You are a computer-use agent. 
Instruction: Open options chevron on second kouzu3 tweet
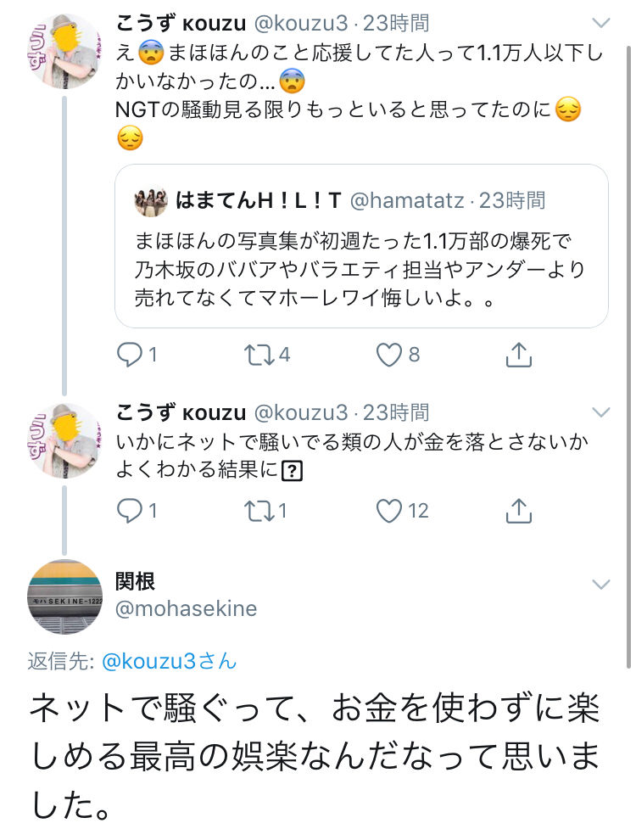[600, 413]
